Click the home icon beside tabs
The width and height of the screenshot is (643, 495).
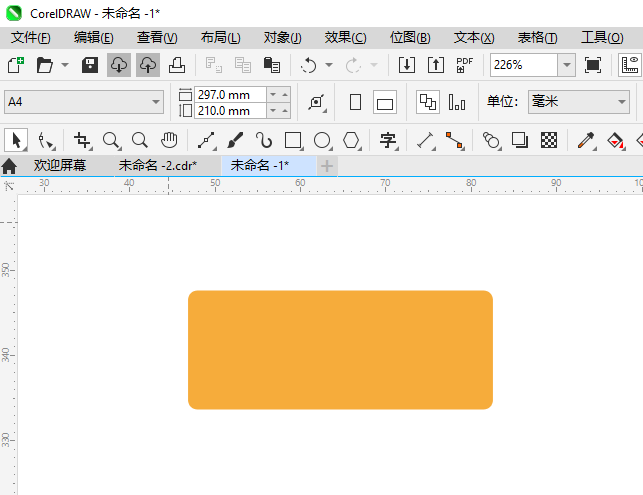[x=9, y=167]
